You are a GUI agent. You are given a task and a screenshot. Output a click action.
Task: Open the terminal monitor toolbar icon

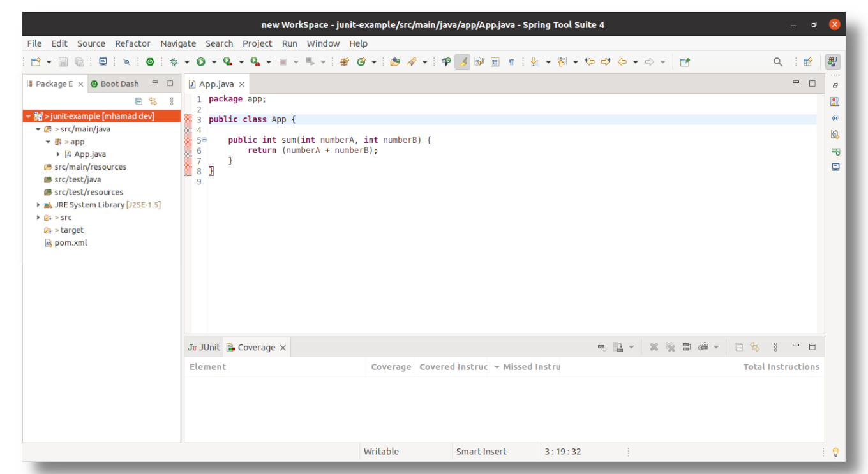point(103,62)
